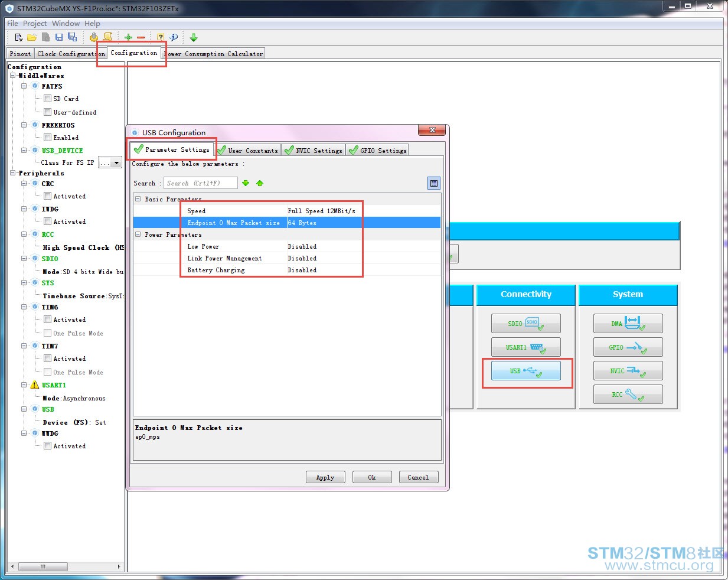
Task: Open the Window menu
Action: [66, 24]
